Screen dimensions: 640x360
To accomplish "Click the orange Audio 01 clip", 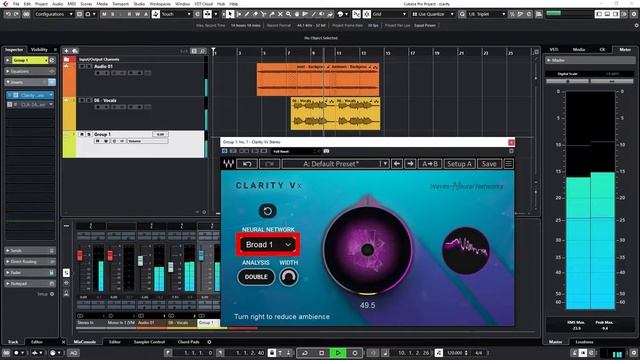I will pyautogui.click(x=318, y=80).
